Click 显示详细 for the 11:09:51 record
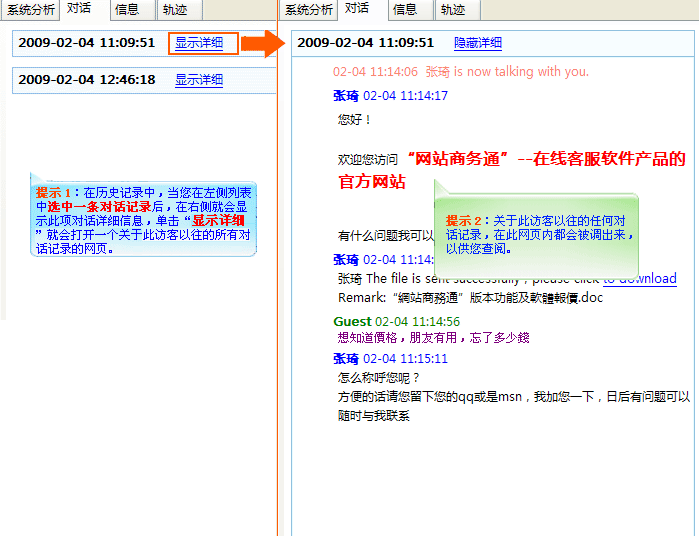The height and width of the screenshot is (536, 699). click(x=203, y=43)
